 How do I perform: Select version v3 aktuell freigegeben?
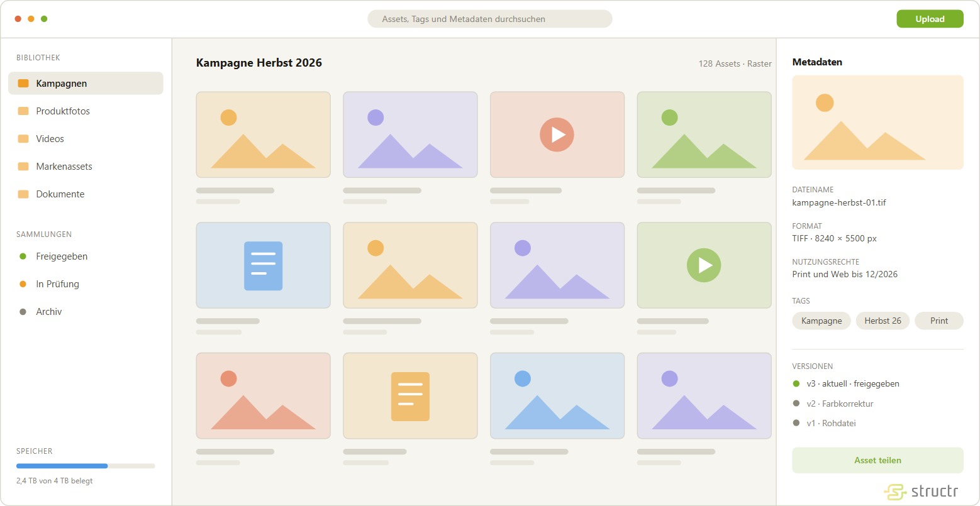click(x=846, y=383)
